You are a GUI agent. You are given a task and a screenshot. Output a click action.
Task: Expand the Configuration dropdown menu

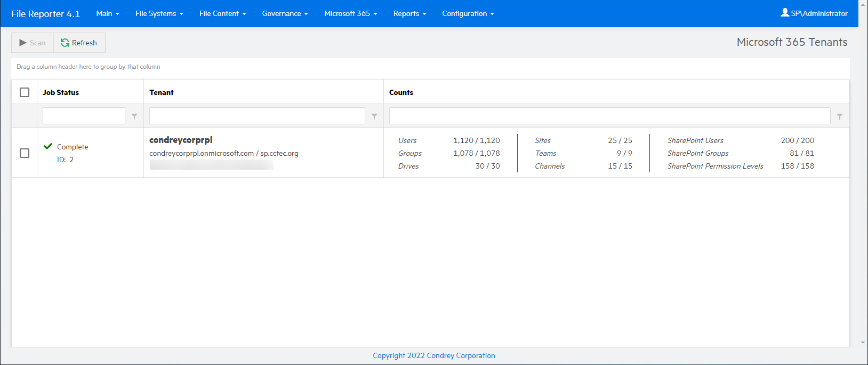point(468,13)
